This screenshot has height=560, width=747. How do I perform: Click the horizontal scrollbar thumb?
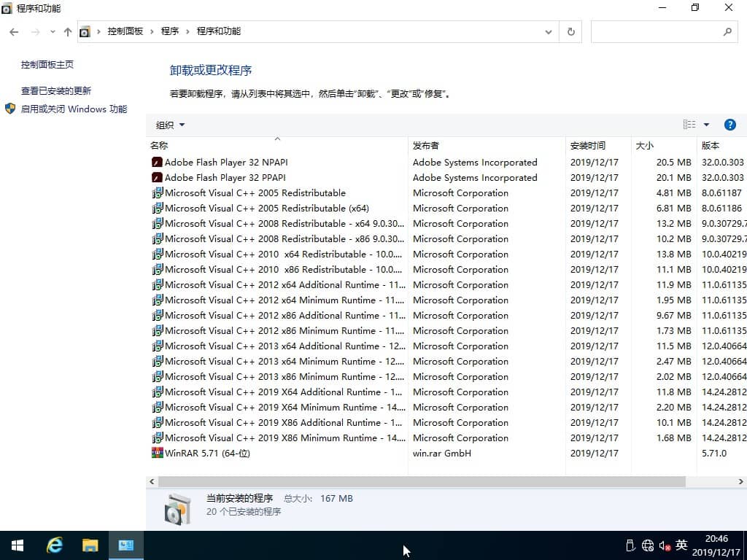tap(422, 481)
